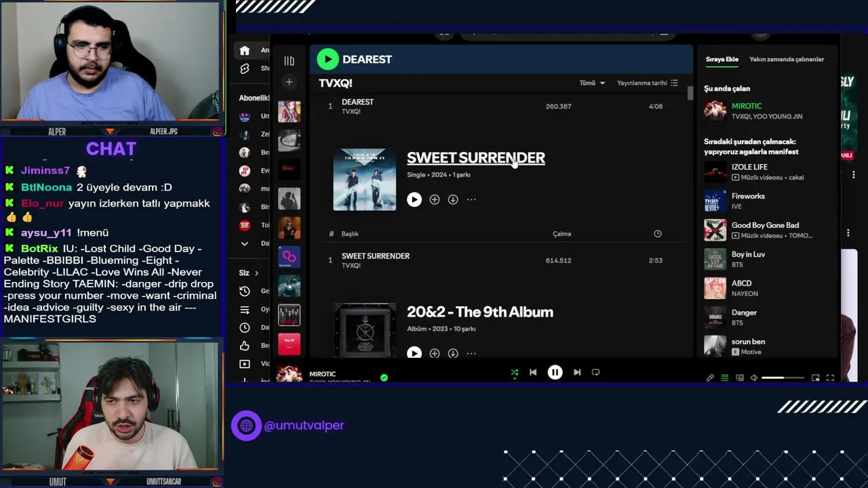
Task: Pause the current song
Action: pos(555,372)
